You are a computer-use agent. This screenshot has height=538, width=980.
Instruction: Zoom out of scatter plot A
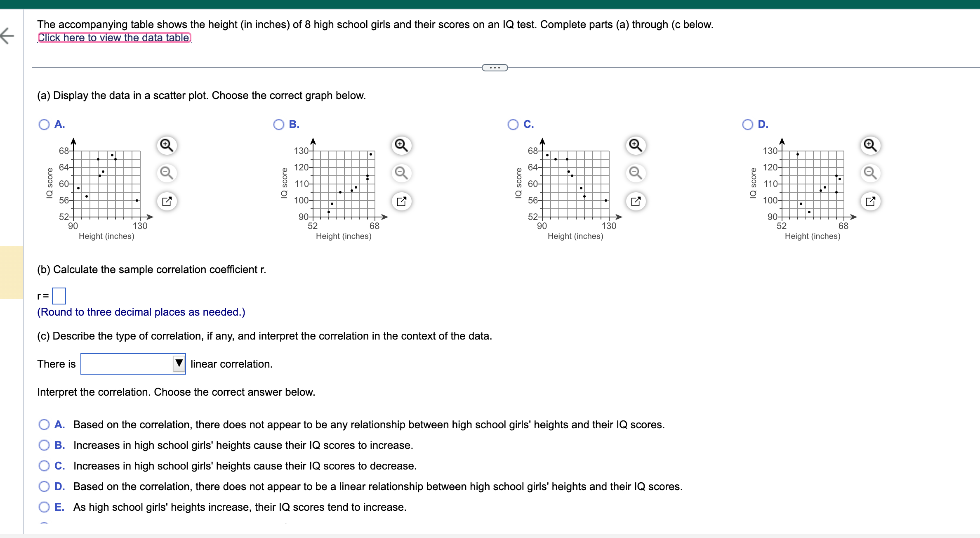[166, 173]
